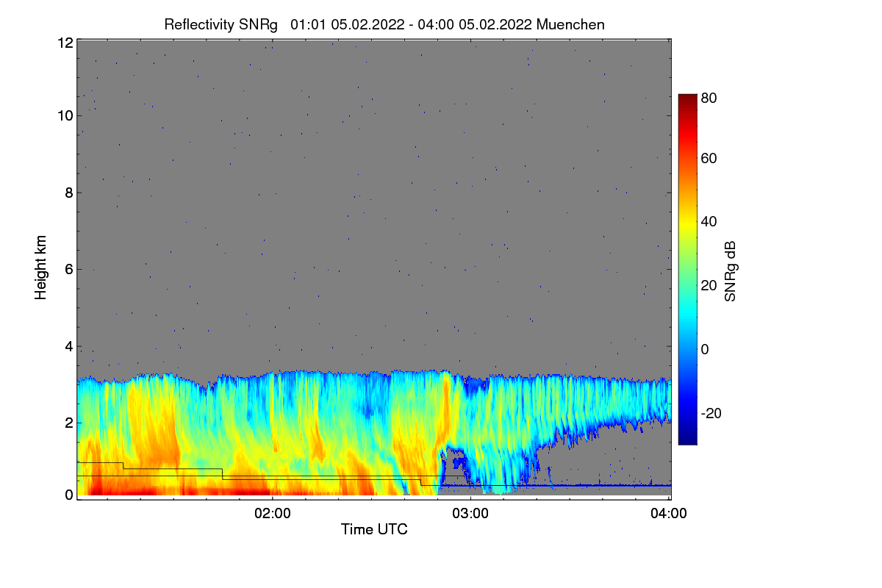Image resolution: width=882 pixels, height=588 pixels.
Task: Click the '02:00' time tick label
Action: tap(273, 514)
